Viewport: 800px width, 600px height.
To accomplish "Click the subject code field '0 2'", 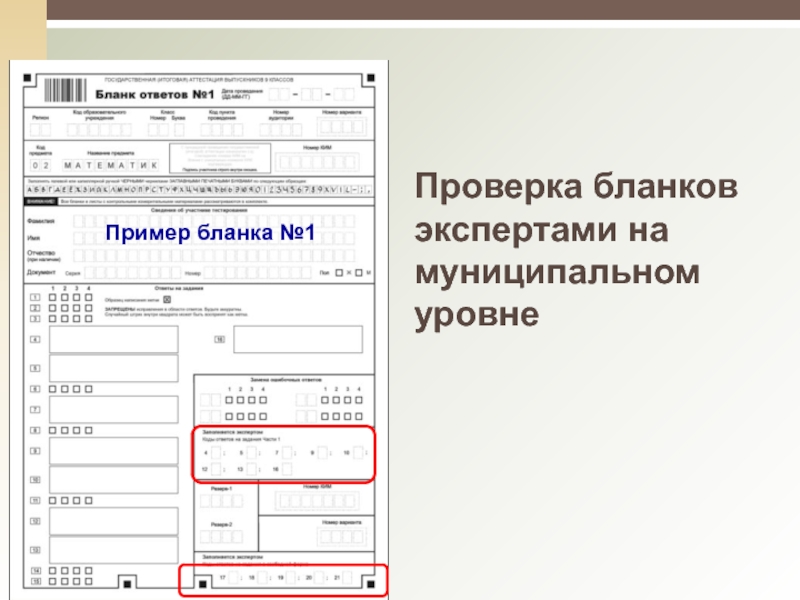I will [x=40, y=165].
